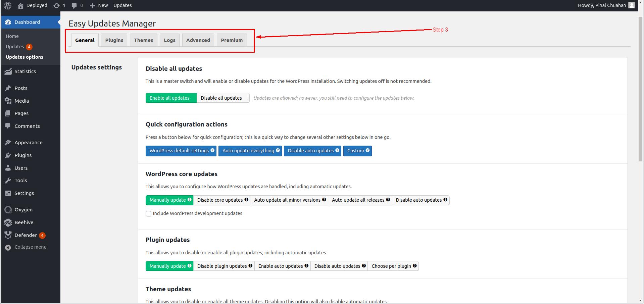Click the Posts pin icon in sidebar

click(x=8, y=88)
